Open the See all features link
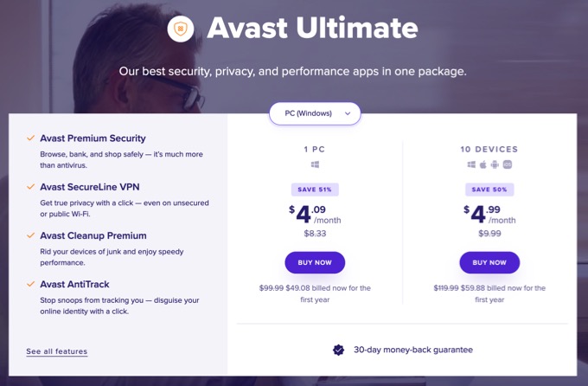 [56, 351]
